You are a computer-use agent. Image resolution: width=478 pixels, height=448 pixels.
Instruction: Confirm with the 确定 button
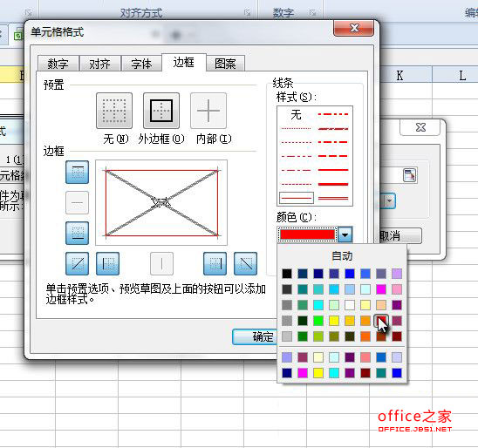(x=255, y=336)
